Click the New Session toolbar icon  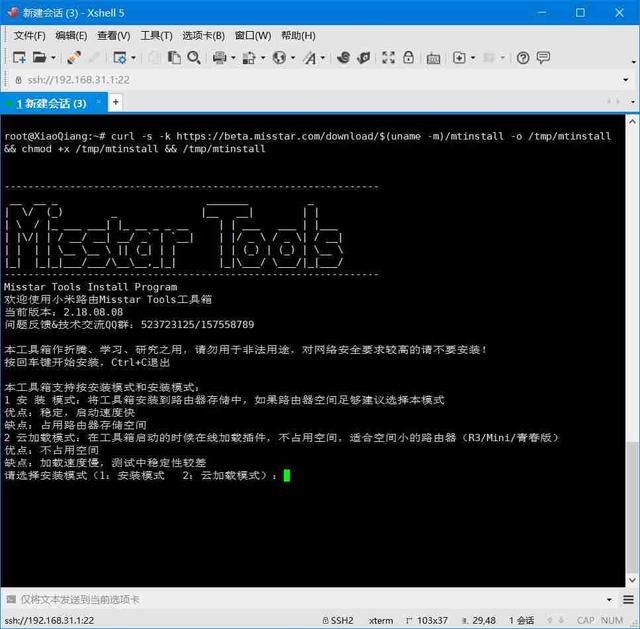click(x=19, y=58)
